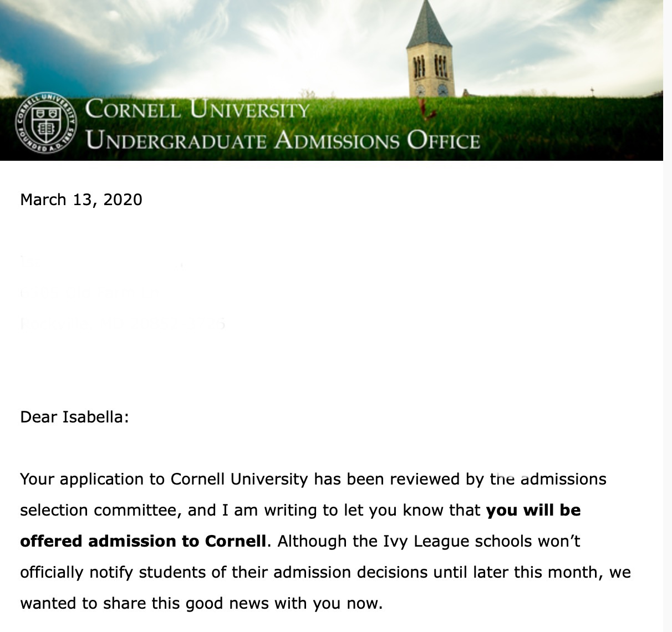Viewport: 672px width, 632px height.
Task: Click the bold offered admission to Cornell text
Action: coord(143,541)
